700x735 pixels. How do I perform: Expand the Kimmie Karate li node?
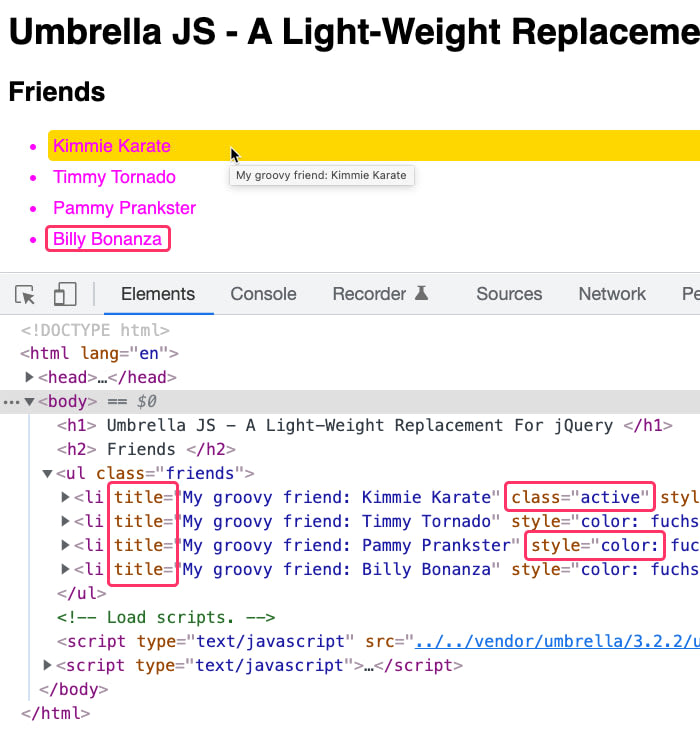tap(65, 497)
